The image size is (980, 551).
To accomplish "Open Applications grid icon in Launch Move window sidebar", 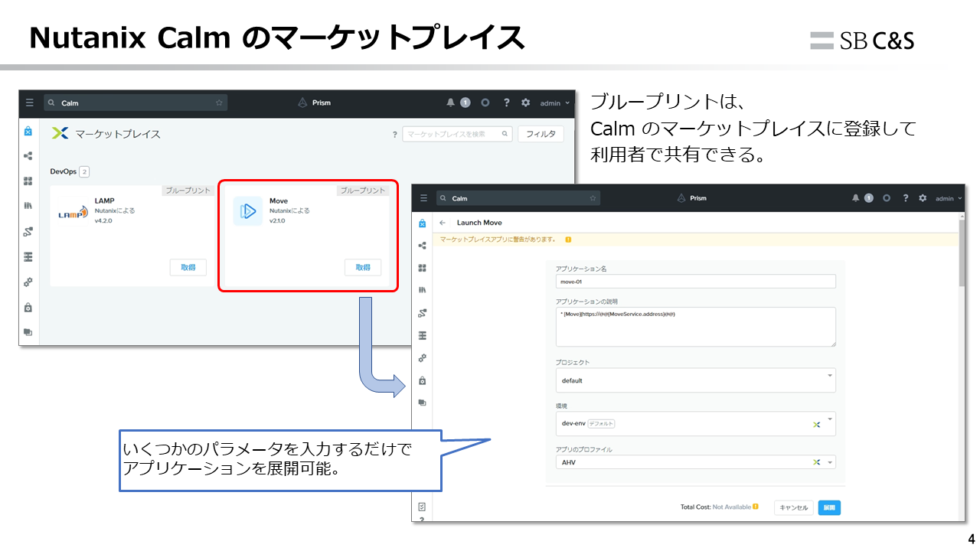I will [422, 268].
